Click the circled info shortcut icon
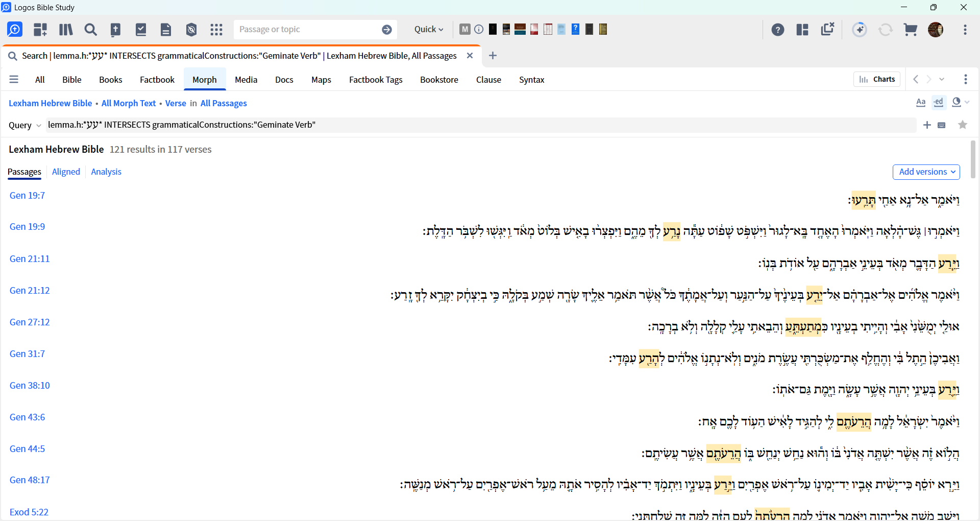The image size is (980, 521). (479, 29)
